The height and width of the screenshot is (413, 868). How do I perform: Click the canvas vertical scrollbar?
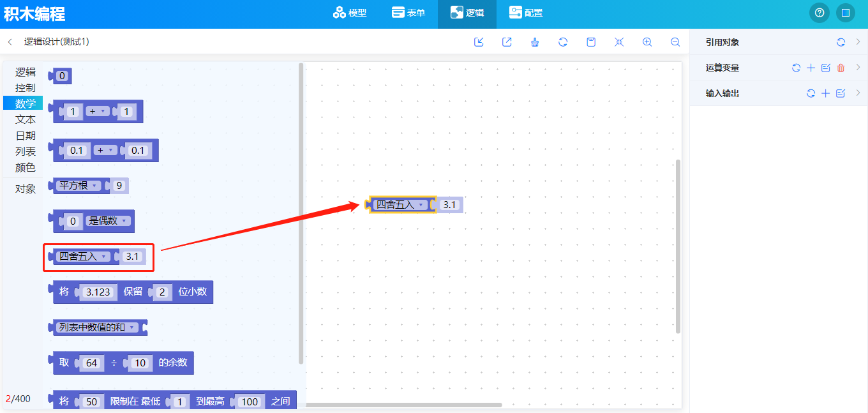[678, 246]
